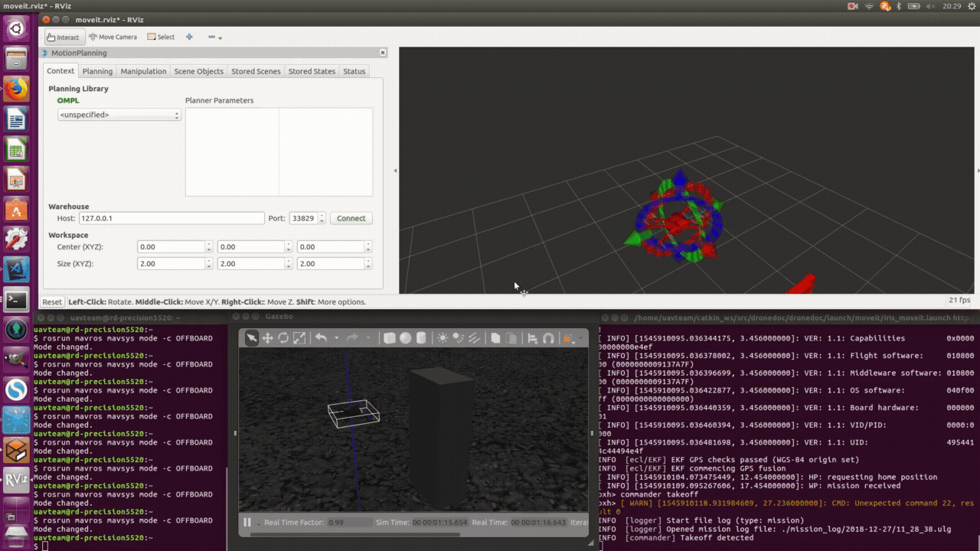
Task: Adjust the Port spinner arrows
Action: [322, 218]
